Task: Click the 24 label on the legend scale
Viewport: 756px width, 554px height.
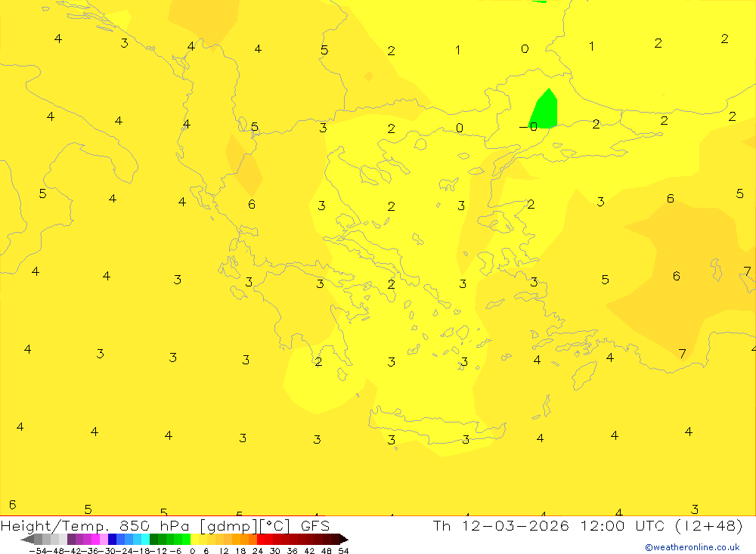Action: pyautogui.click(x=258, y=551)
